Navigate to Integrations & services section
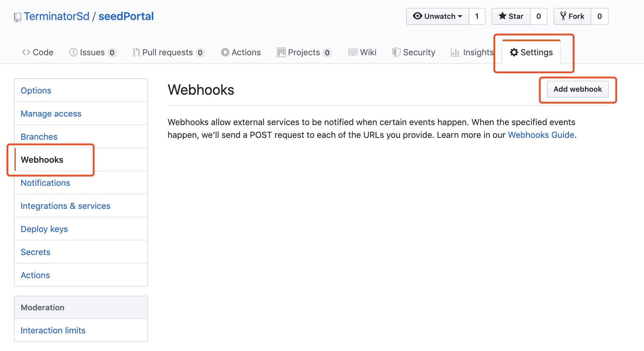This screenshot has width=644, height=351. (65, 206)
